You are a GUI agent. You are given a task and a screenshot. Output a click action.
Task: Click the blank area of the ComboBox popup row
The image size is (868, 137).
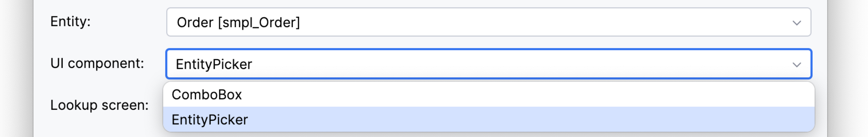505,95
